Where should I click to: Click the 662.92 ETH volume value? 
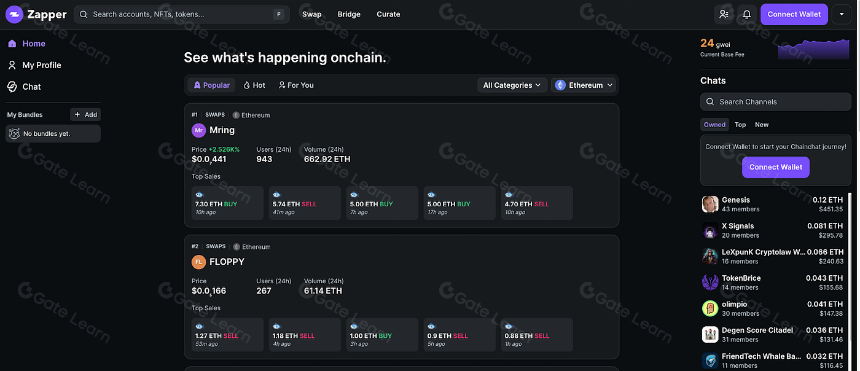click(x=327, y=159)
